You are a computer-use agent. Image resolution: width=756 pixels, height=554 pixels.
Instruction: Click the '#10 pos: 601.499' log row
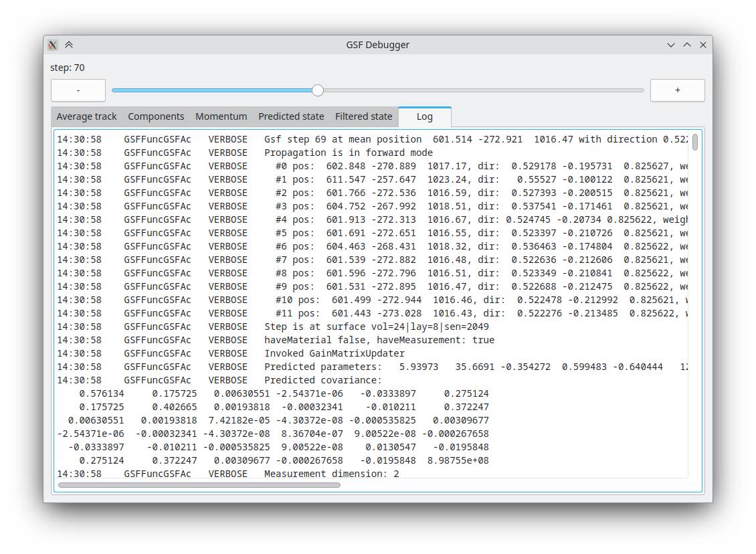(x=372, y=300)
